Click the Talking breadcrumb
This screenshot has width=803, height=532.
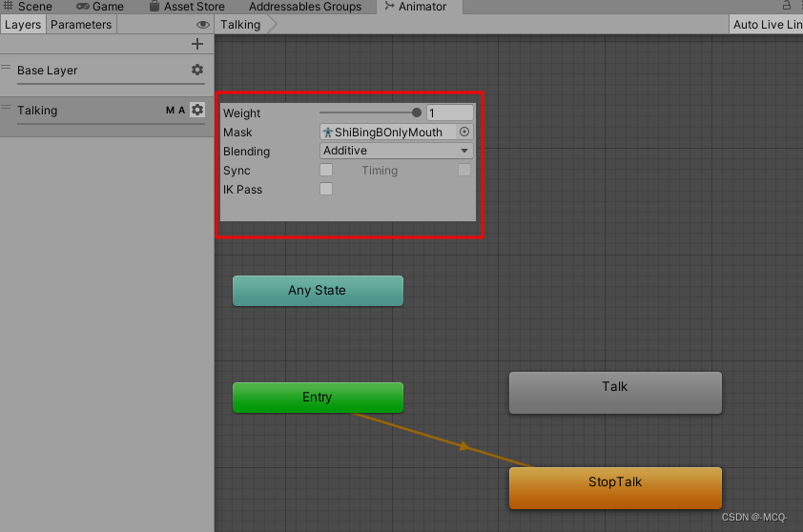pos(240,25)
